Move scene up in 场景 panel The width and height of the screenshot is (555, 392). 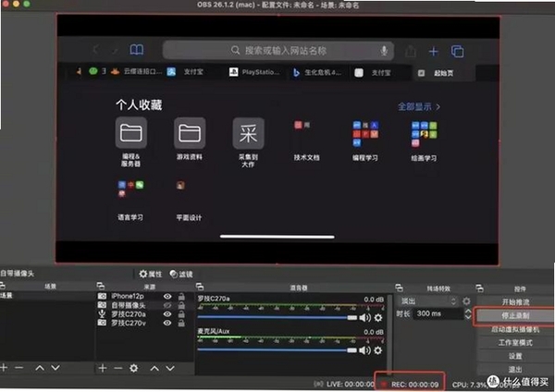[x=40, y=368]
